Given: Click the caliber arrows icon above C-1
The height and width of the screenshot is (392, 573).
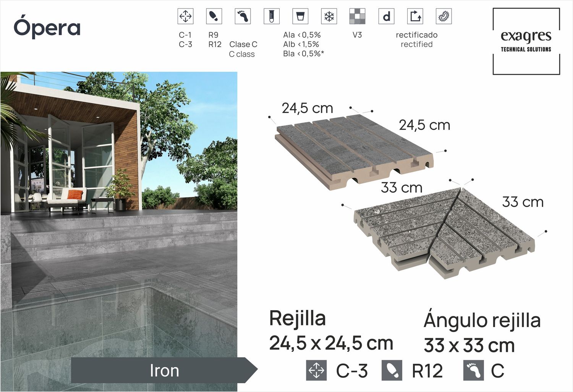Looking at the screenshot, I should point(185,16).
